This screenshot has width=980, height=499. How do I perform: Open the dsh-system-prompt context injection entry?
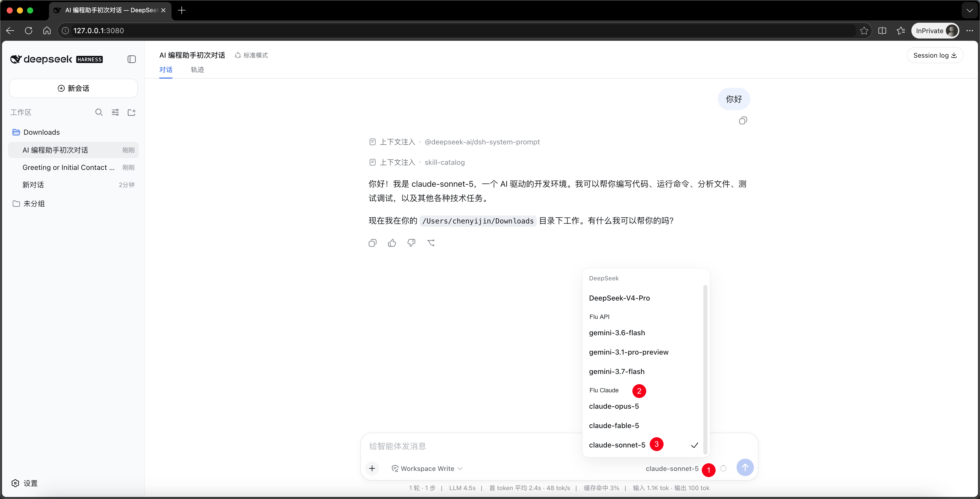(455, 142)
